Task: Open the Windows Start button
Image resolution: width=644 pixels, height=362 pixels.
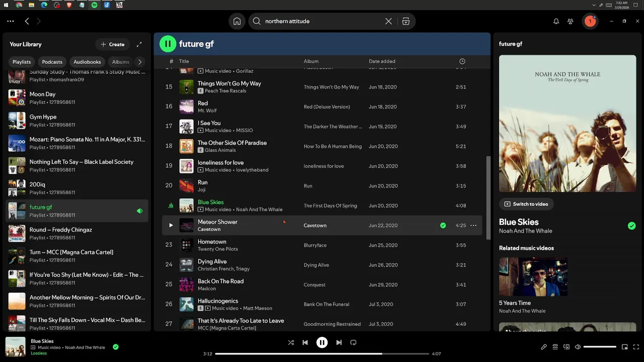Action: (6, 5)
